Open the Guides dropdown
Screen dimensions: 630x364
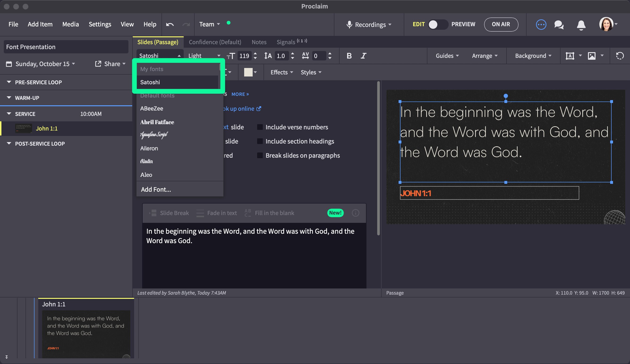[x=447, y=56]
